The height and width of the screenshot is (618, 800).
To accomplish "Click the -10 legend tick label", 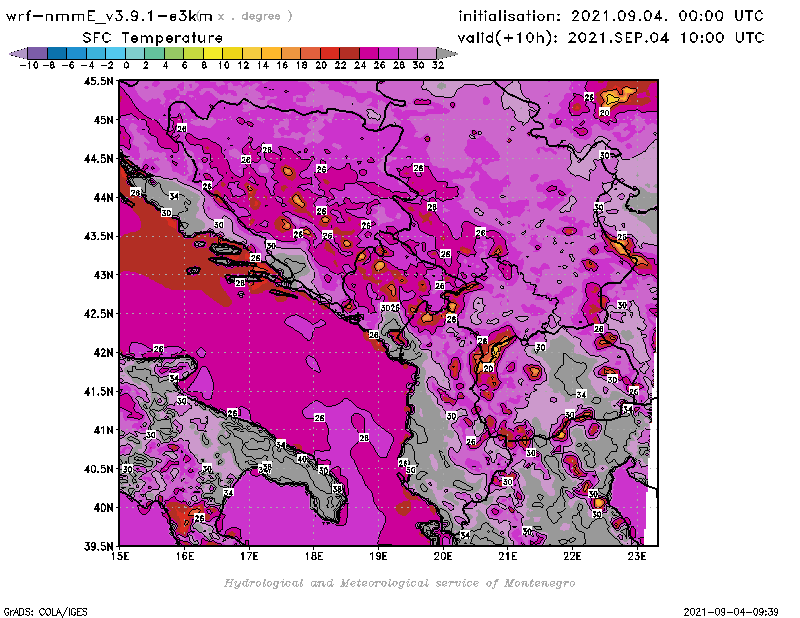I will 29,65.
